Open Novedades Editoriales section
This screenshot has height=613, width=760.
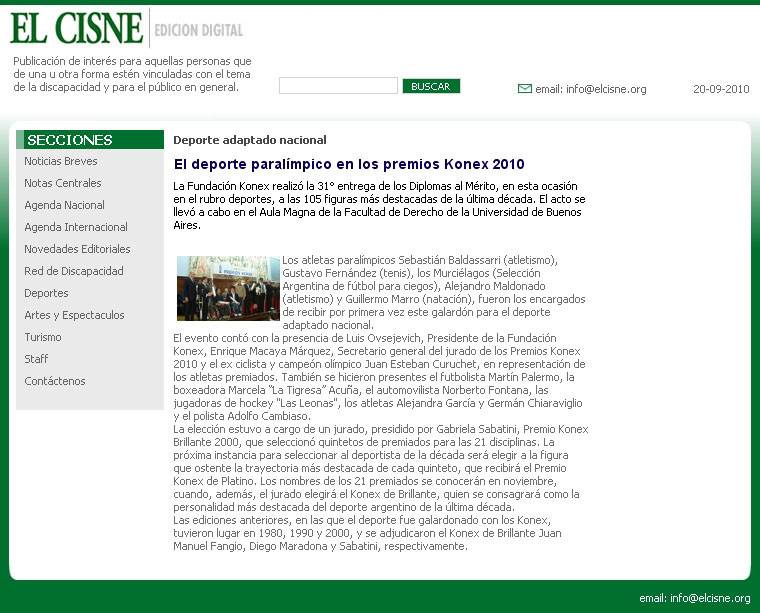pyautogui.click(x=77, y=249)
